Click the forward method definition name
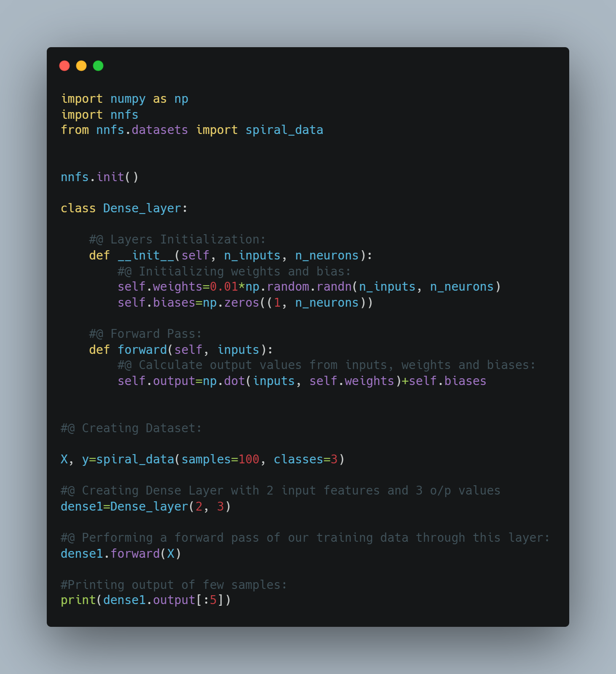Screen dimensions: 616x674 pyautogui.click(x=142, y=350)
